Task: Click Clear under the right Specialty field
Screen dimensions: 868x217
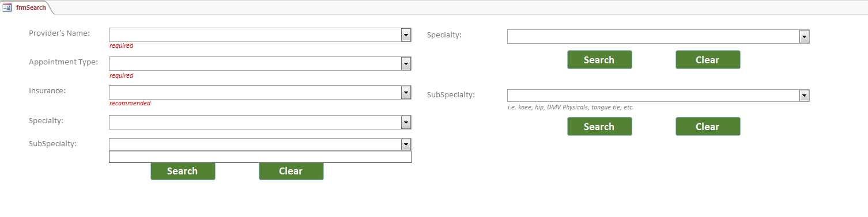Action: pyautogui.click(x=708, y=60)
